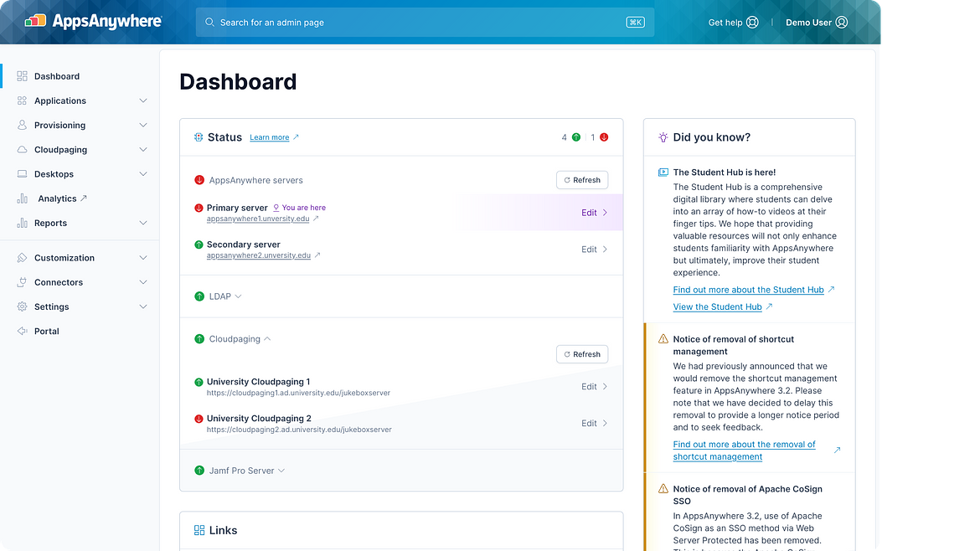The width and height of the screenshot is (980, 551).
Task: Click the Dashboard sidebar icon
Action: pos(22,76)
